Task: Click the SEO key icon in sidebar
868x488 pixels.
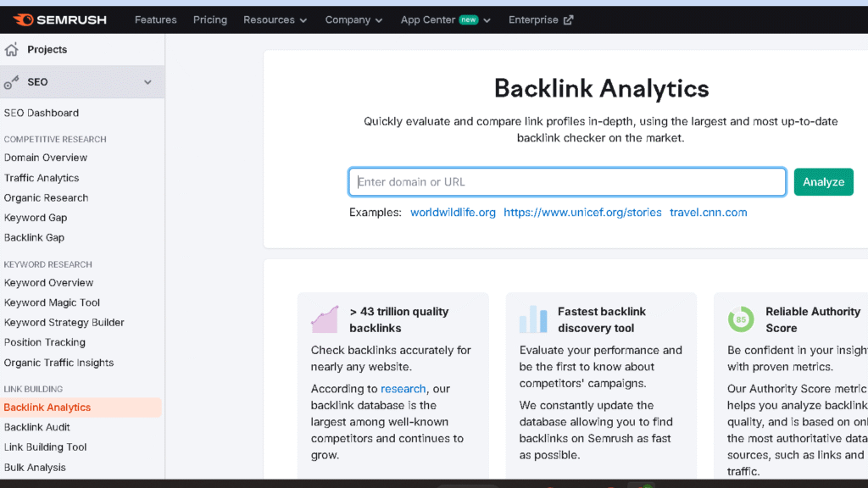Action: (x=11, y=81)
